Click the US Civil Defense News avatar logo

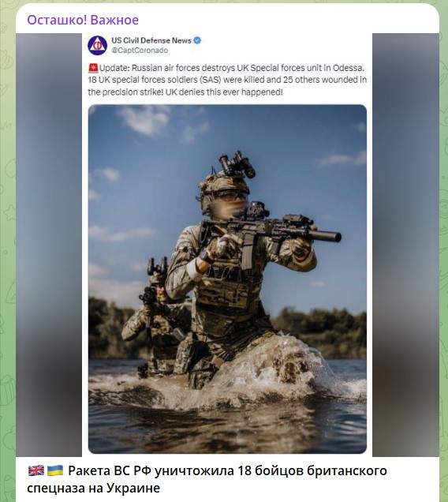[97, 46]
